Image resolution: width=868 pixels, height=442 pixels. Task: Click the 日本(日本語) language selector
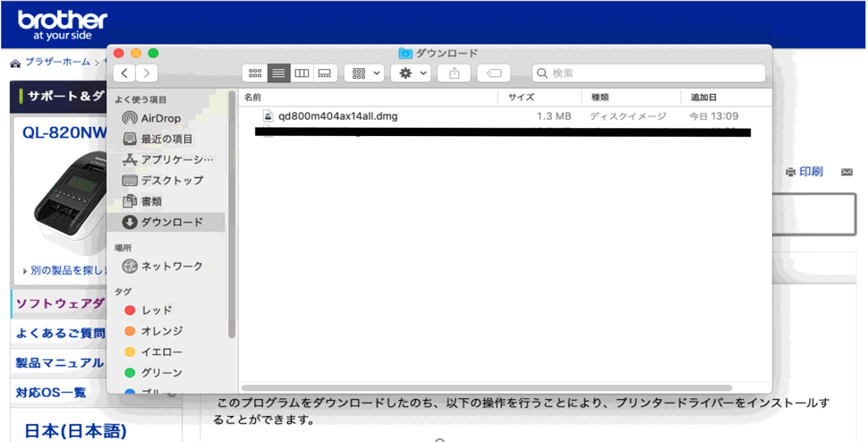76,430
